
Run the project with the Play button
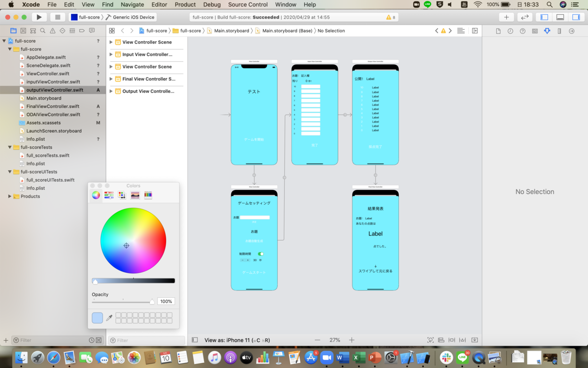pos(39,17)
